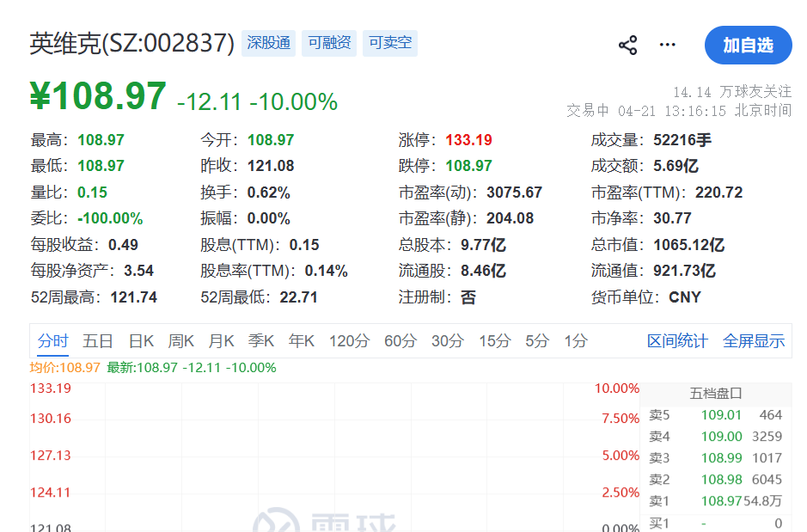This screenshot has width=807, height=532.
Task: Select the 60分 chart tab
Action: 400,341
